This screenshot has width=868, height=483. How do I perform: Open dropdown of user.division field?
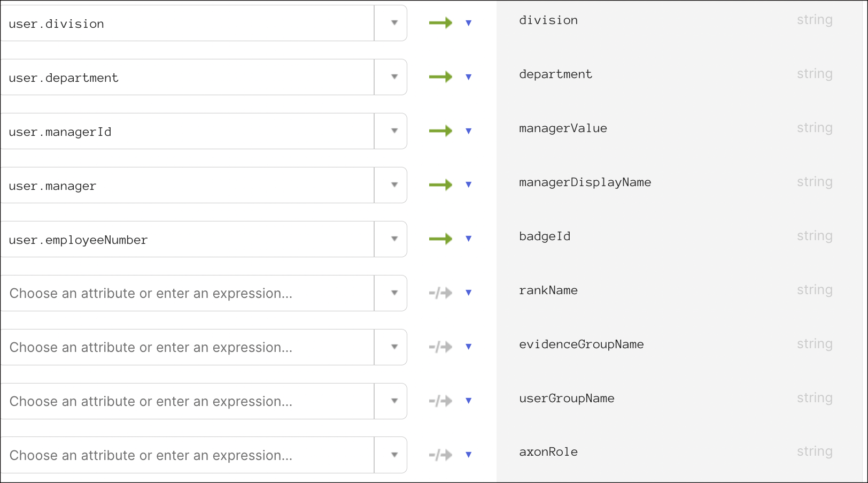394,23
